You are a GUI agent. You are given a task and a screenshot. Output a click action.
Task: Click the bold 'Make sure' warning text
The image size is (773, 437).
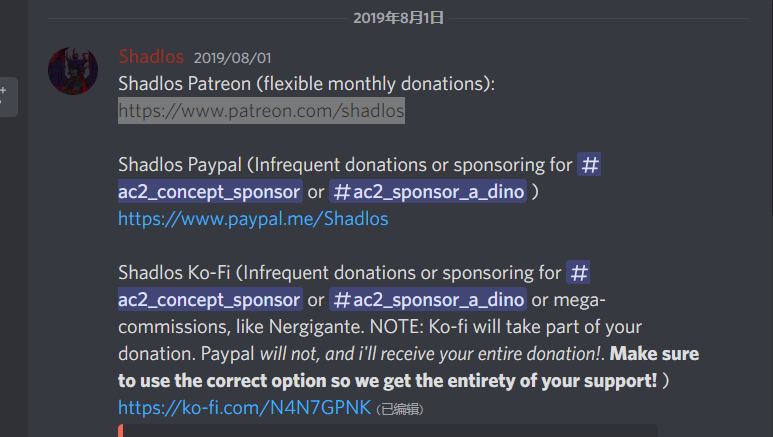coord(654,353)
